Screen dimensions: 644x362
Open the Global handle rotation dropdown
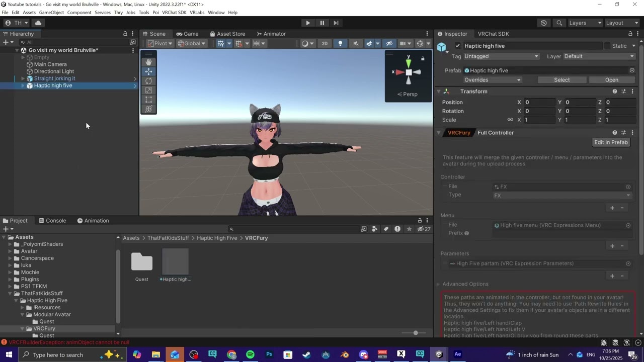pos(192,44)
